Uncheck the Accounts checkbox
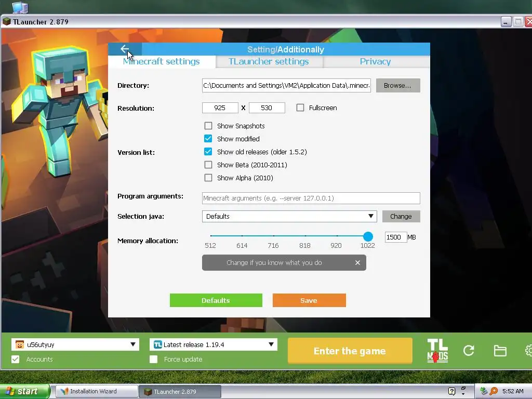Image resolution: width=532 pixels, height=399 pixels. coord(15,359)
